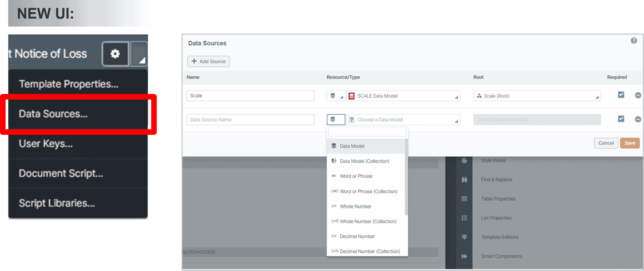Open User Keys menu entry

click(x=46, y=144)
